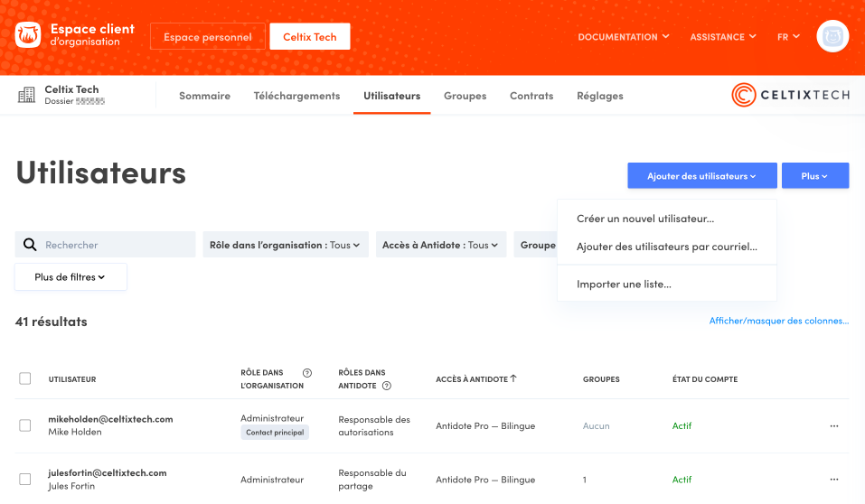The width and height of the screenshot is (865, 504).
Task: Click help icon beside Rôles dans Antidote
Action: coord(387,386)
